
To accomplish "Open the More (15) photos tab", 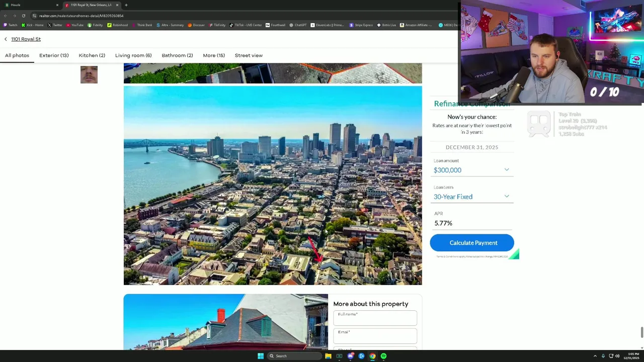I will click(x=214, y=55).
